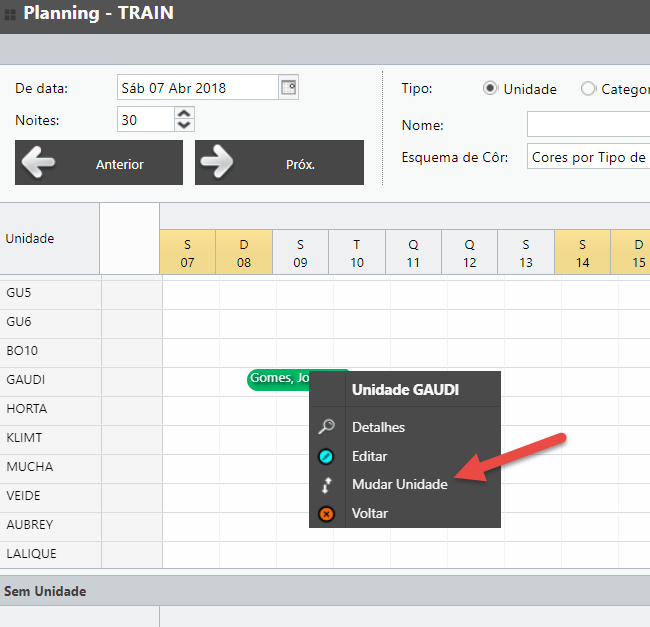Select the Unidade radio button
This screenshot has width=650, height=627.
pyautogui.click(x=490, y=88)
